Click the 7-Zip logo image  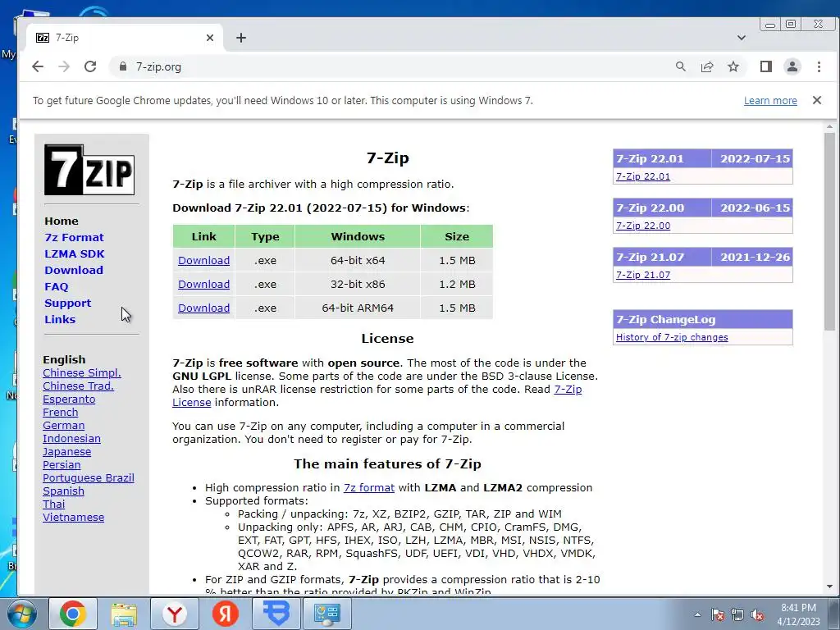click(x=89, y=169)
